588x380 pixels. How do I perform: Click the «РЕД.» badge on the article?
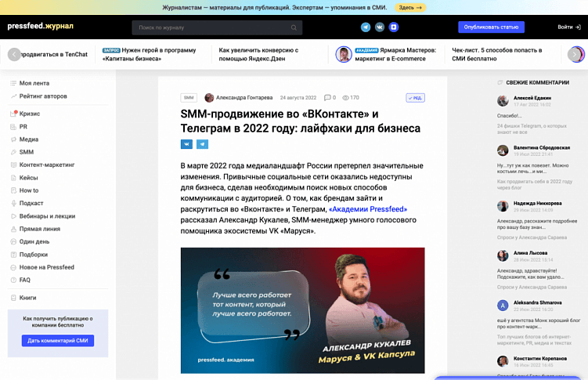tap(415, 98)
